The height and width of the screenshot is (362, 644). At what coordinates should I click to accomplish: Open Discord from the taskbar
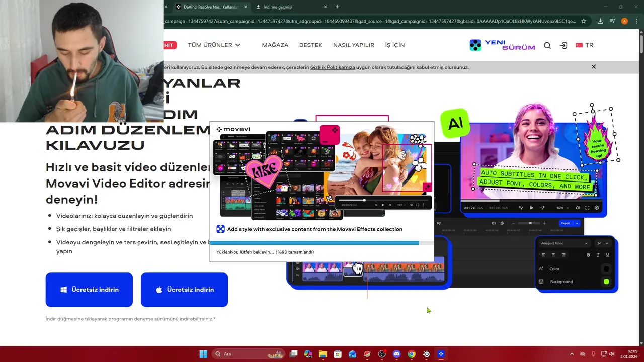point(396,354)
